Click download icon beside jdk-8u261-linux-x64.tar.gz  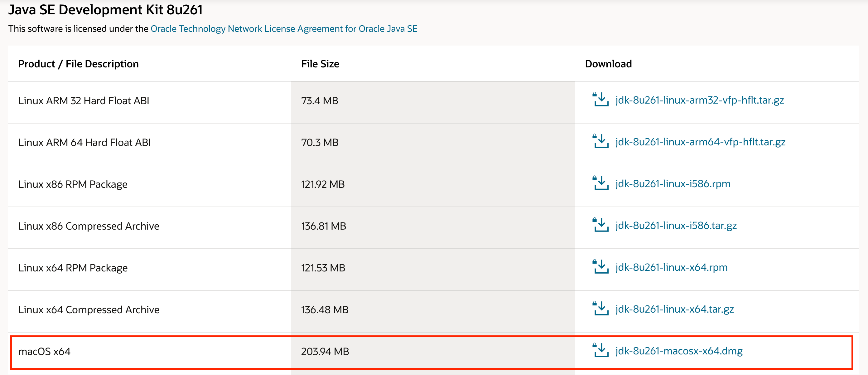600,309
